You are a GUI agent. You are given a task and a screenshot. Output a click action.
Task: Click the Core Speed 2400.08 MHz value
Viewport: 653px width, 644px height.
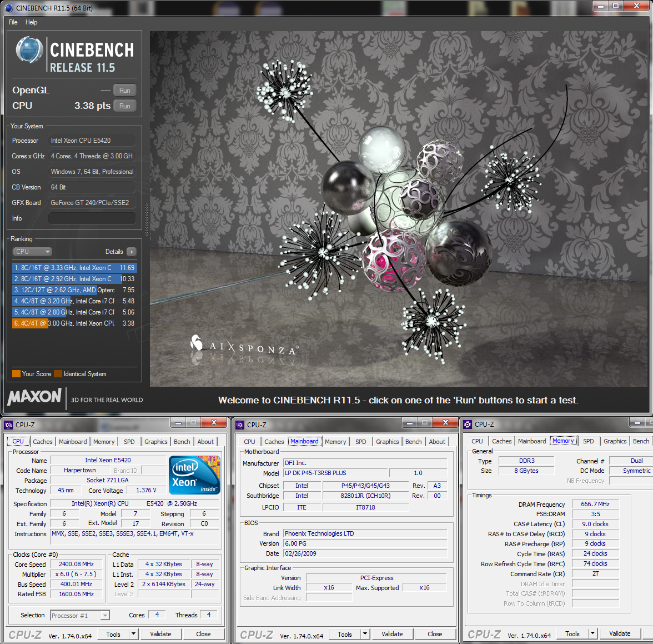(76, 565)
